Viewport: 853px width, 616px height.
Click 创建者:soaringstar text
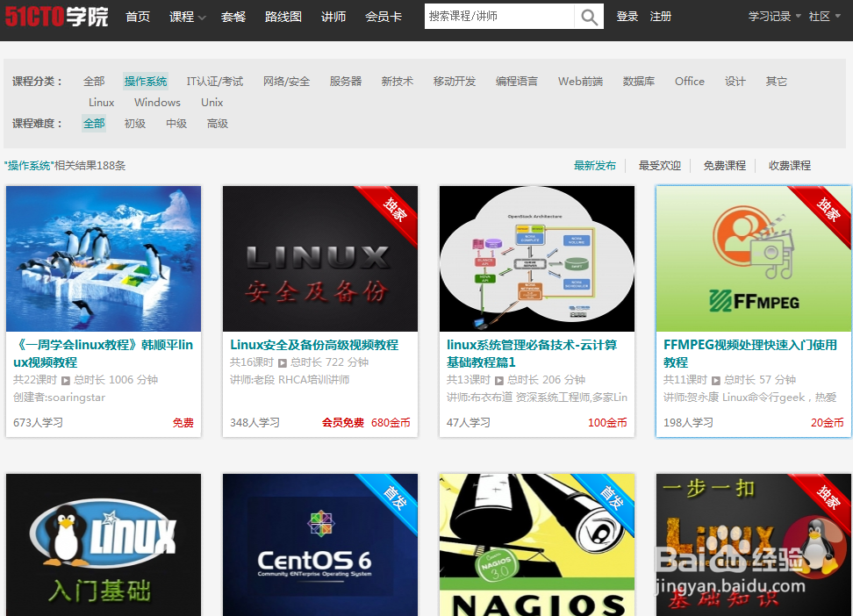(59, 398)
